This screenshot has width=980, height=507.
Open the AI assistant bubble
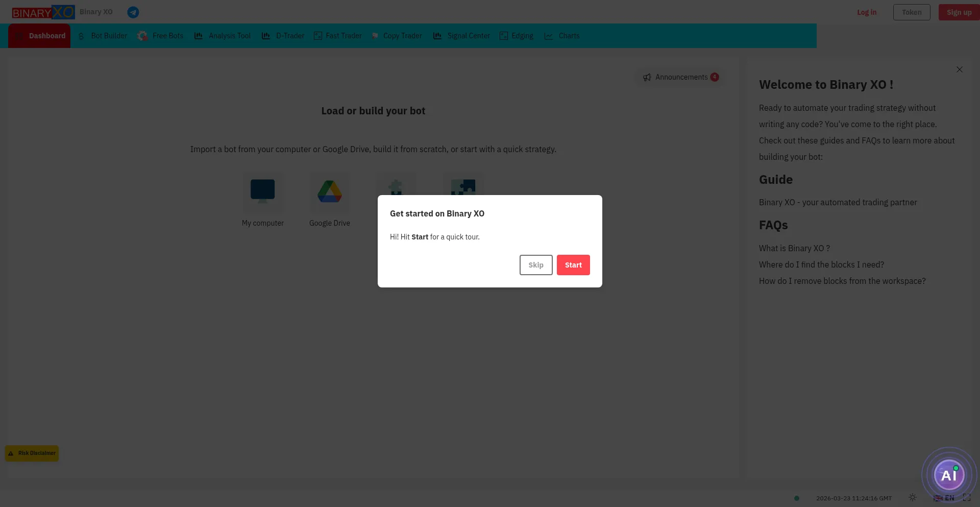click(949, 475)
